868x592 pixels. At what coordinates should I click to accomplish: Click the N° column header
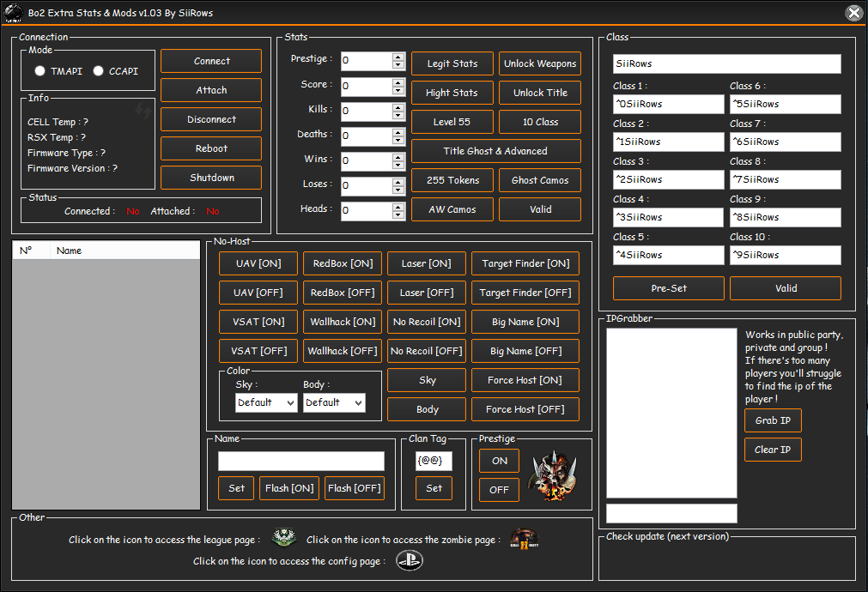coord(32,251)
